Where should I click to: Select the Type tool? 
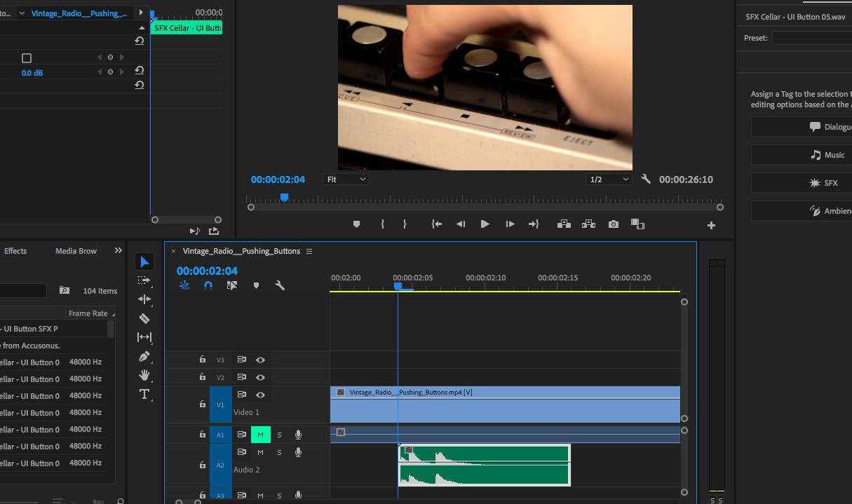(144, 394)
